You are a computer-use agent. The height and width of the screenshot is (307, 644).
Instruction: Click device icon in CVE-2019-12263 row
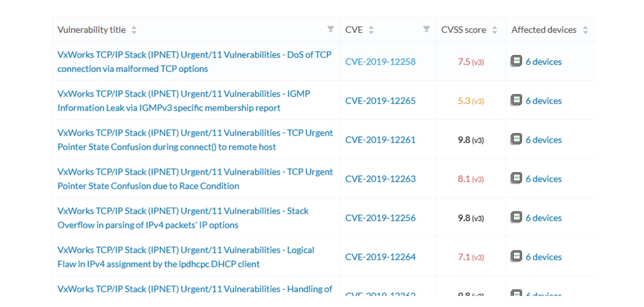[516, 178]
